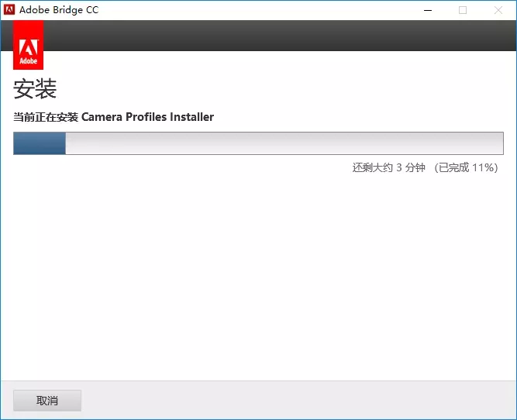Click empty title bar space before minimize button
517x420 pixels.
(x=271, y=10)
